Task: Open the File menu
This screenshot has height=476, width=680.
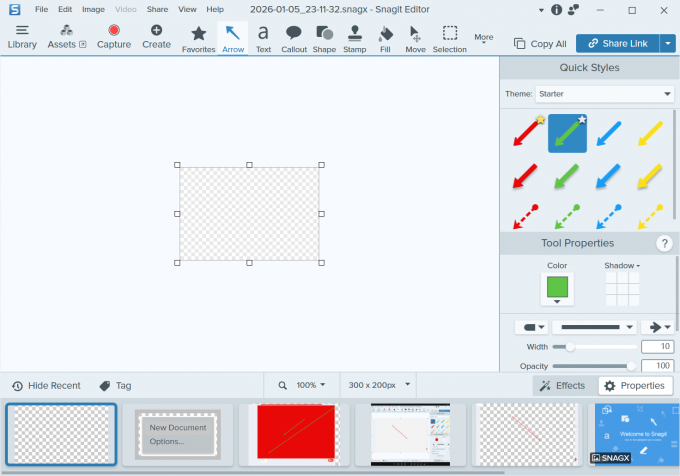Action: pos(41,9)
